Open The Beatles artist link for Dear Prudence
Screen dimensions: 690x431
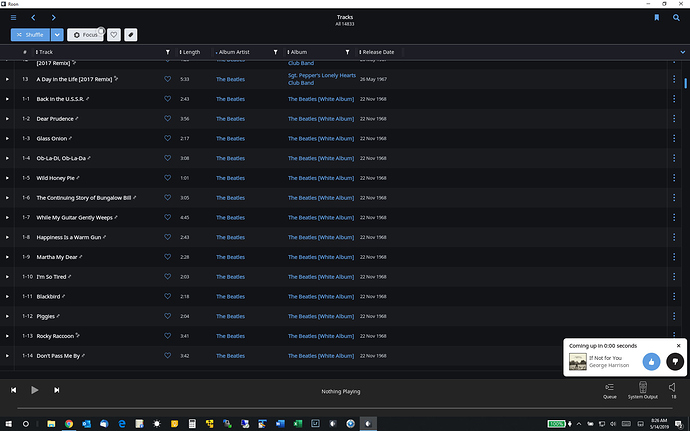click(230, 119)
